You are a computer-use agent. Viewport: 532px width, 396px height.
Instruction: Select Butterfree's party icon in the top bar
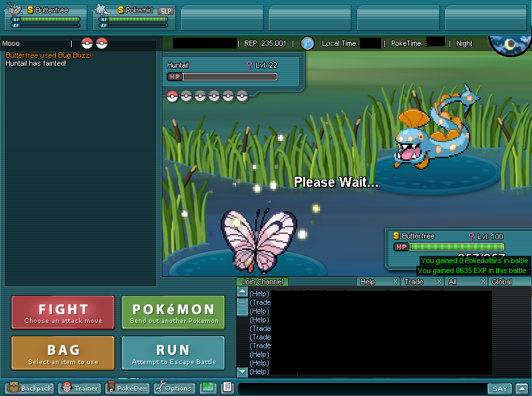coord(14,9)
